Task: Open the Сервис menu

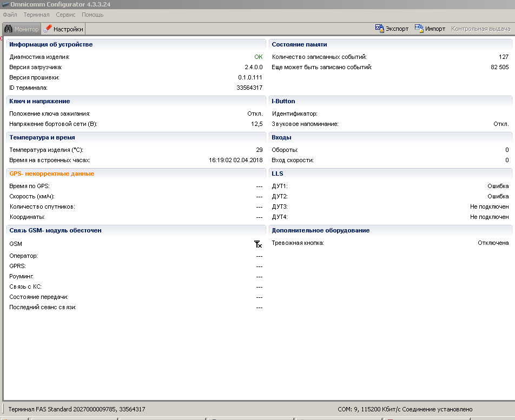Action: pos(65,15)
